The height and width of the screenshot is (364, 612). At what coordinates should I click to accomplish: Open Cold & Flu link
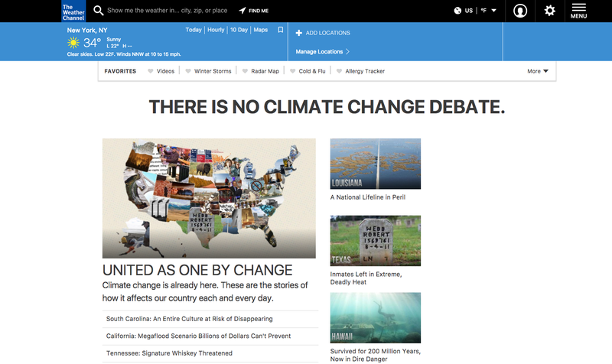tap(312, 71)
